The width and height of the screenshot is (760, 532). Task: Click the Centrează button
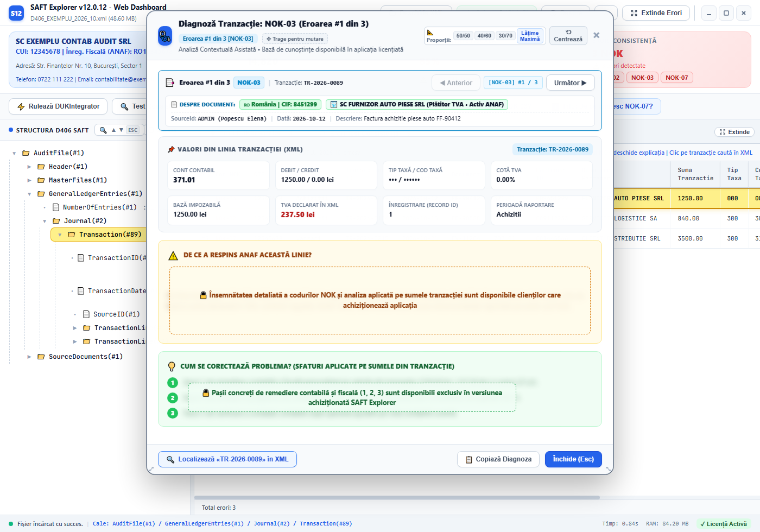pos(568,36)
